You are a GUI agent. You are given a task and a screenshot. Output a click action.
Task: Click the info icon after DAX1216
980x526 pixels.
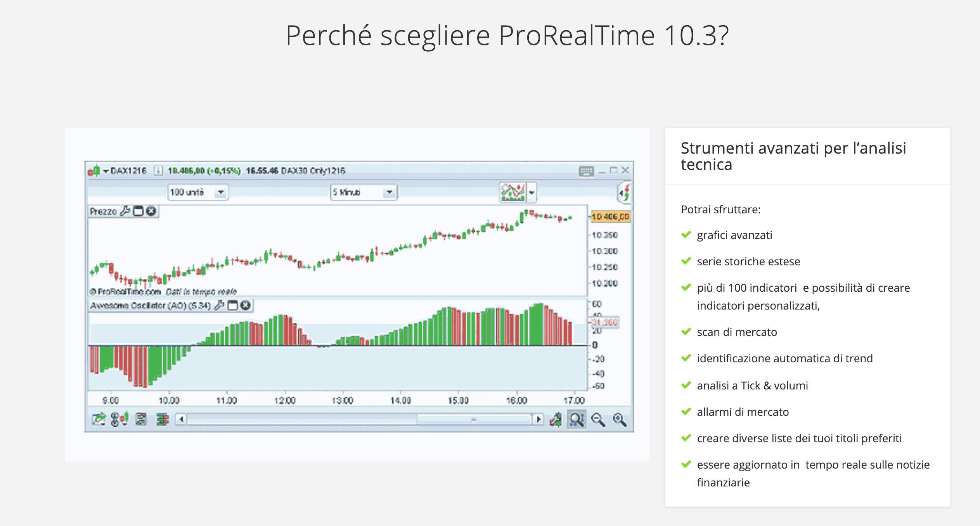(x=158, y=171)
